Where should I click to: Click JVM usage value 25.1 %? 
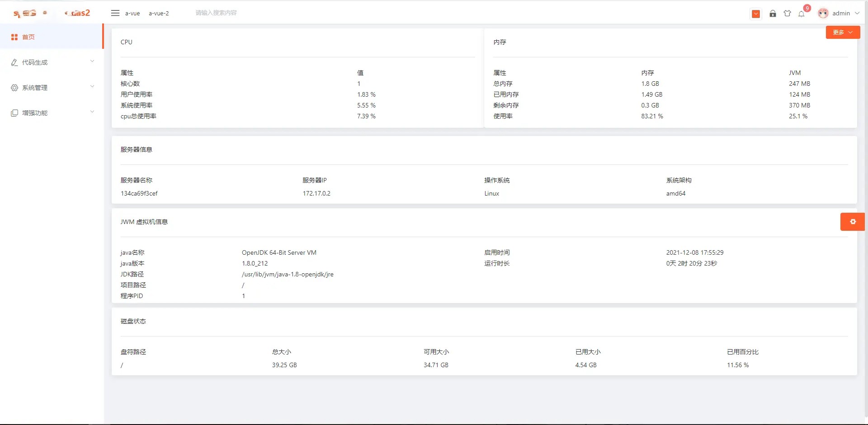point(798,116)
